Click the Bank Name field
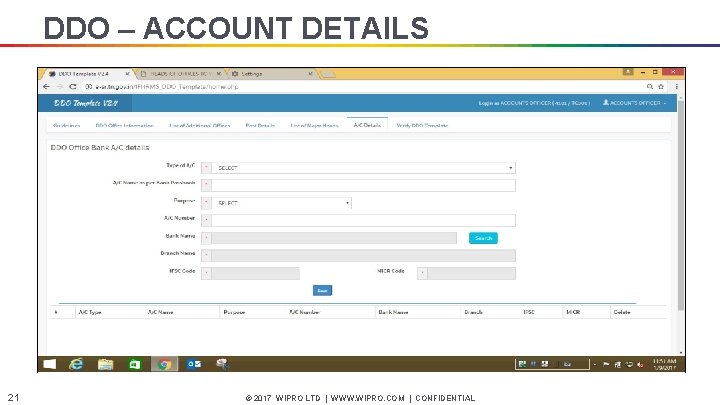Screen dimensions: 720x405 pyautogui.click(x=334, y=238)
